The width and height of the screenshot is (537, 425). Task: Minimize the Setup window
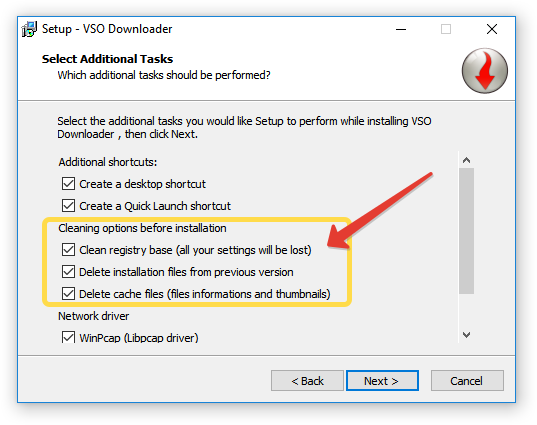pos(401,29)
